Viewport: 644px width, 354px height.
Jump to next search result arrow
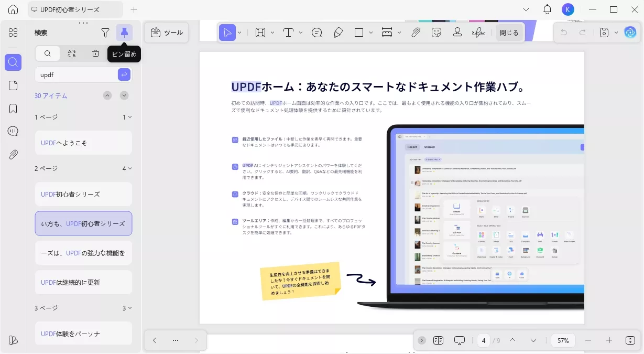pos(124,95)
